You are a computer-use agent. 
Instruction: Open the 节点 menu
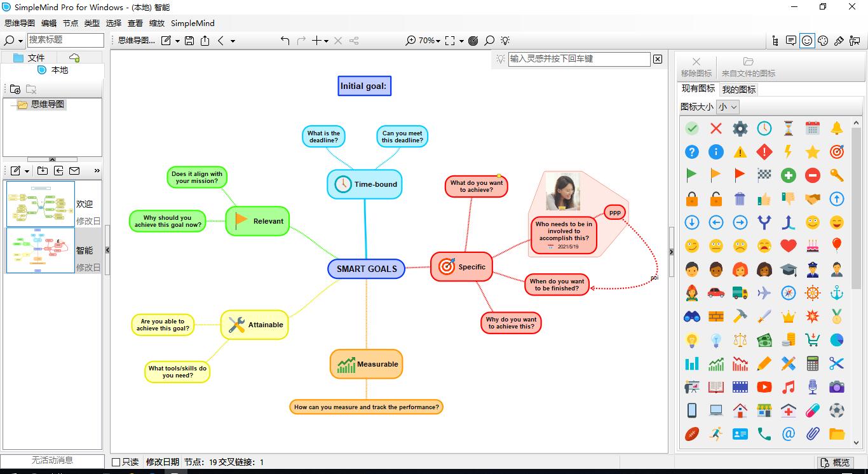tap(71, 23)
